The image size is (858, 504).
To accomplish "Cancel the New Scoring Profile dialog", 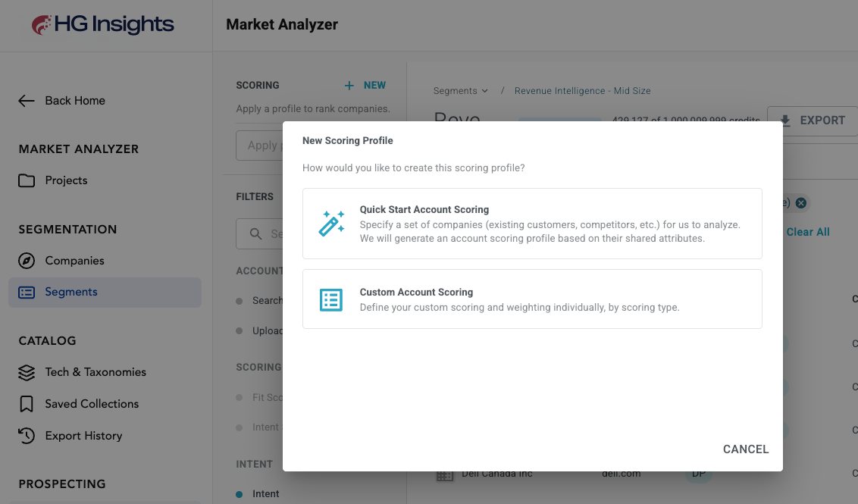I will click(x=745, y=449).
